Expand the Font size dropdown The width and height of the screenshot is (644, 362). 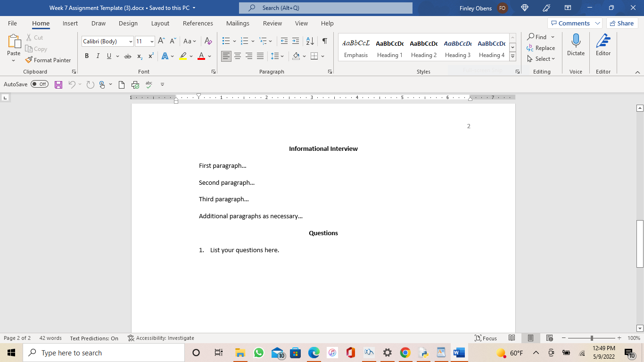152,41
